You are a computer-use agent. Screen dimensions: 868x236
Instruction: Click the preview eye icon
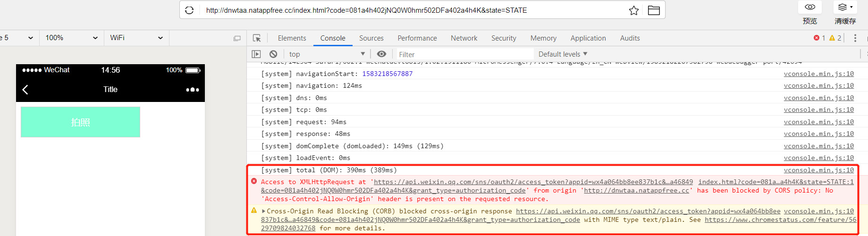(810, 7)
